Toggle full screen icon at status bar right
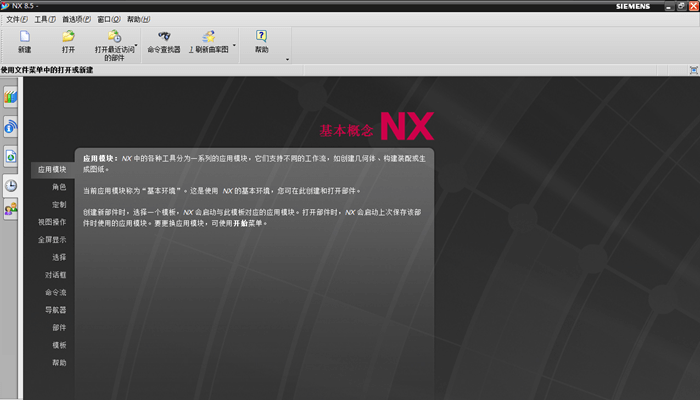The height and width of the screenshot is (400, 700). (693, 70)
